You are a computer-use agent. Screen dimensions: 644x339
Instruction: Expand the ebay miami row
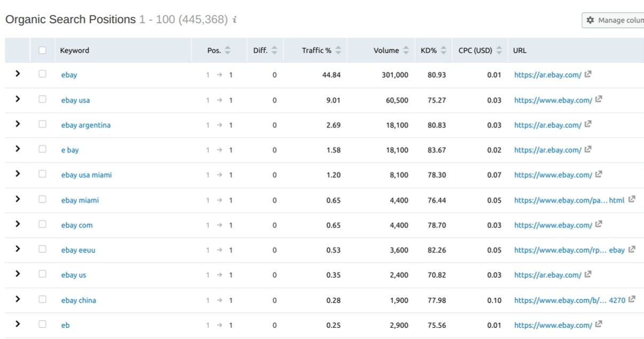18,199
